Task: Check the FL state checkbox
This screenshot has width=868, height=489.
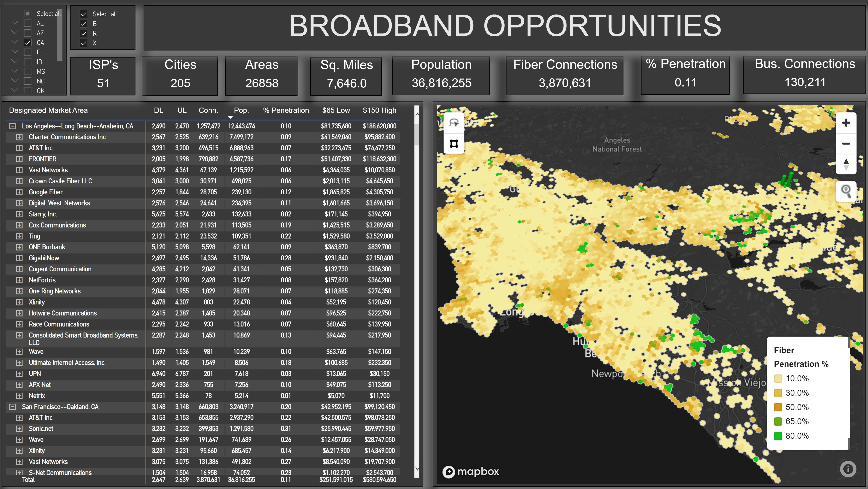Action: click(28, 52)
